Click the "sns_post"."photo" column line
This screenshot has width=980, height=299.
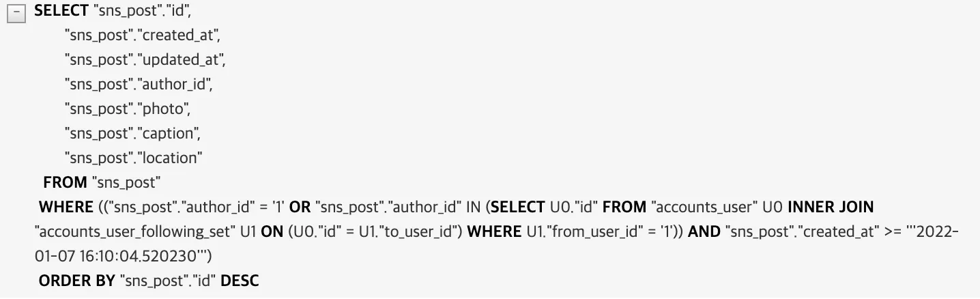coord(127,109)
